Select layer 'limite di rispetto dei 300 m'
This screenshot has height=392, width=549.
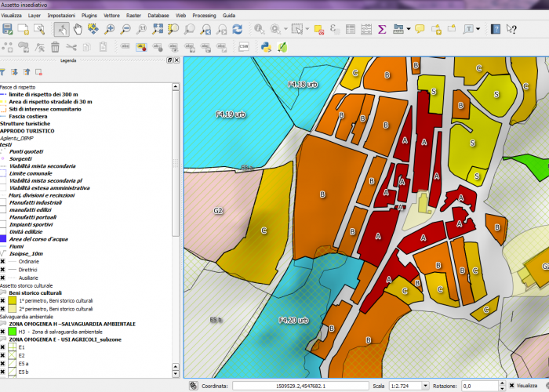(x=43, y=95)
